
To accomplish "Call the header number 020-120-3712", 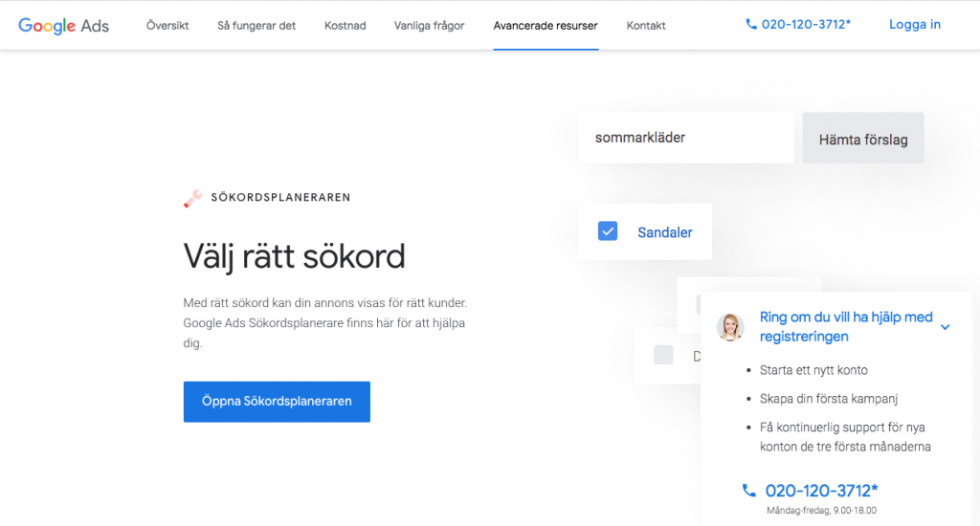I will [x=806, y=24].
